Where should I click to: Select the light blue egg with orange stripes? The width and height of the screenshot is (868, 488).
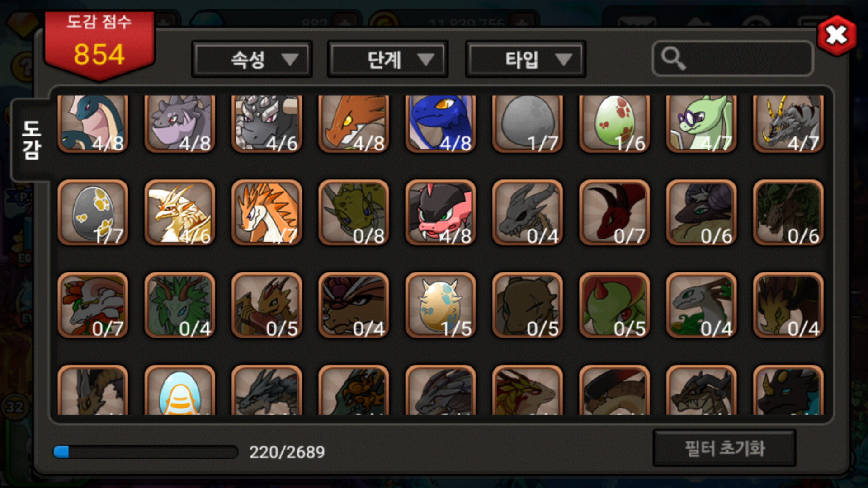(x=179, y=390)
